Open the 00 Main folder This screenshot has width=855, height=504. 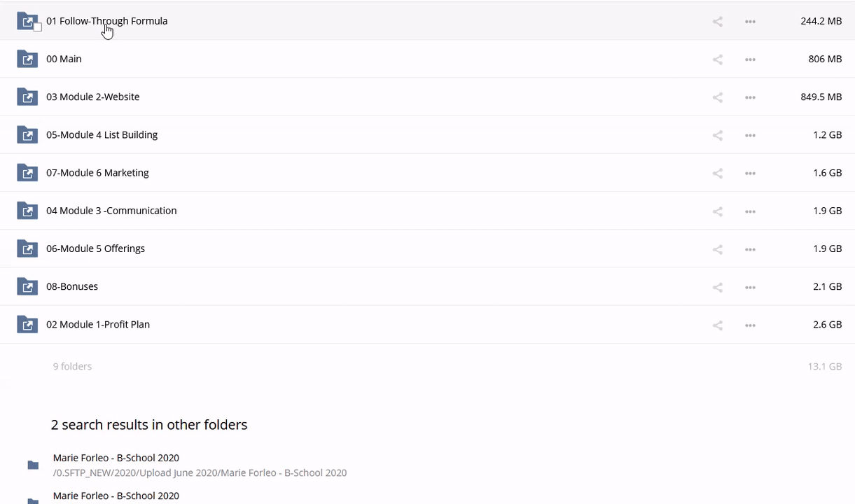[x=64, y=59]
